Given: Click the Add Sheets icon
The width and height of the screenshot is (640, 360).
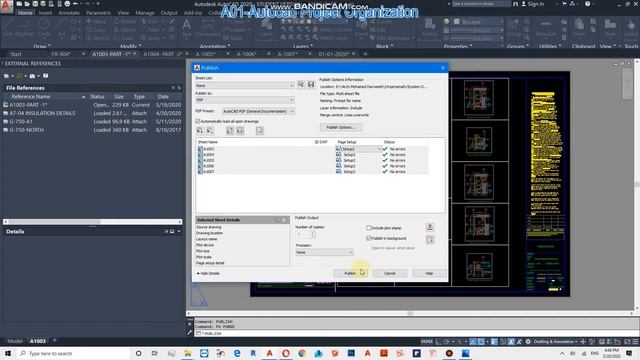Looking at the screenshot, I should coord(200,131).
